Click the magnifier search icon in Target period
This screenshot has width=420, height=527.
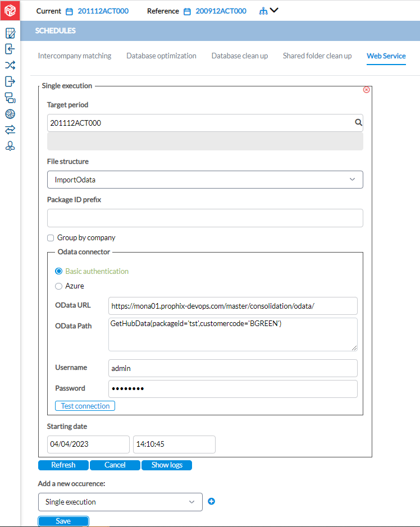click(358, 123)
